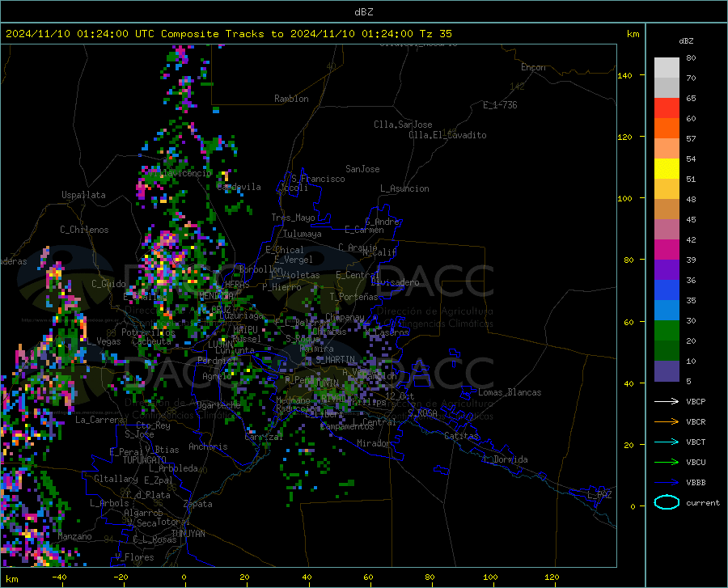
Task: Click the 'Tz 35' text in header
Action: click(x=435, y=34)
